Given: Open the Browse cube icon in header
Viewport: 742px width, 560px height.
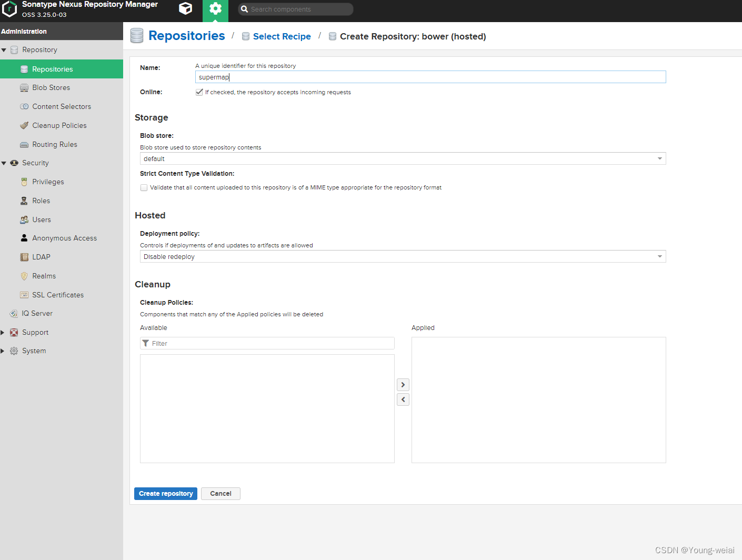Looking at the screenshot, I should [x=185, y=8].
